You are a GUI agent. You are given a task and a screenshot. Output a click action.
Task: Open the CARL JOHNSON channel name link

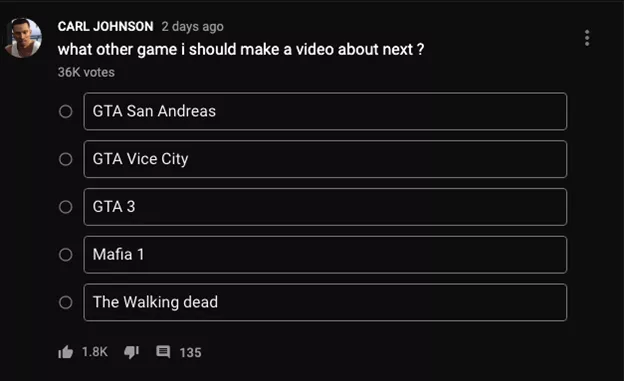[x=105, y=26]
